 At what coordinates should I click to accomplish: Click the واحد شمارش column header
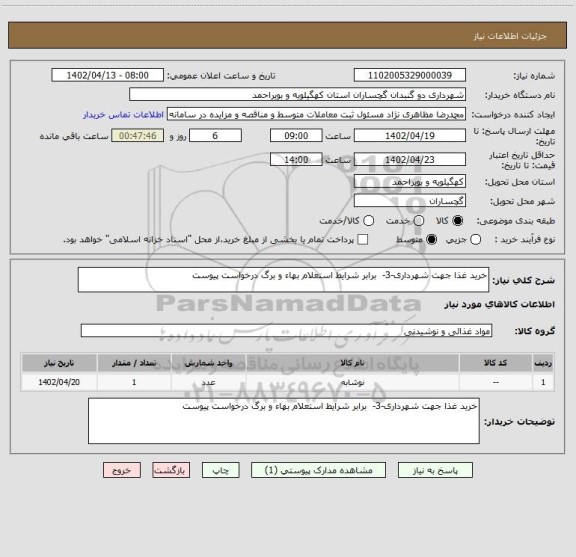[x=208, y=363]
